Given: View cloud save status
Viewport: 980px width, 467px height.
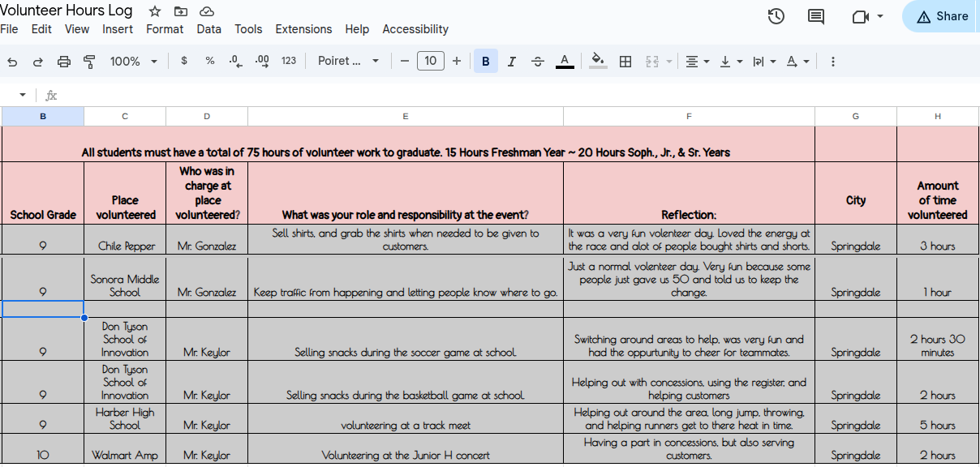Looking at the screenshot, I should click(x=207, y=11).
